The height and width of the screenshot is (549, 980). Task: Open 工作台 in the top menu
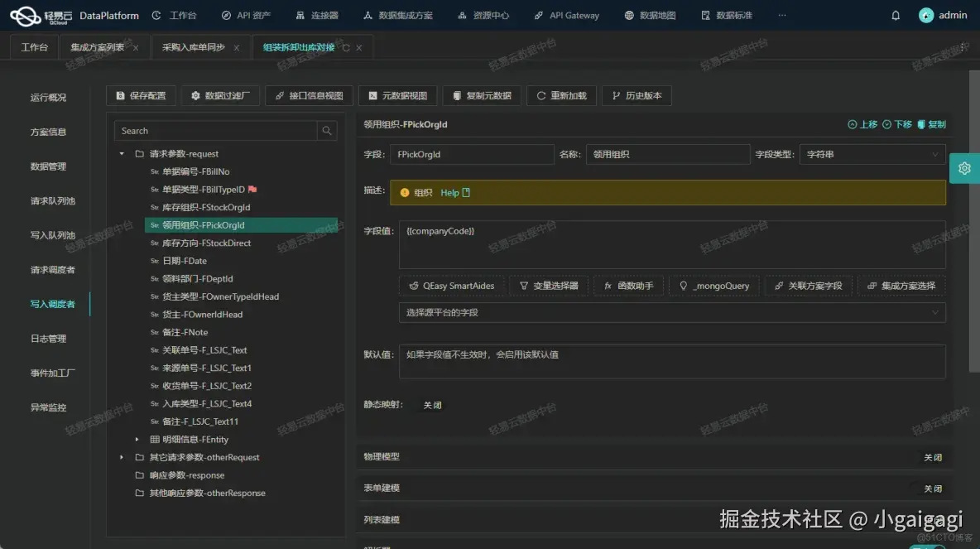[x=175, y=15]
